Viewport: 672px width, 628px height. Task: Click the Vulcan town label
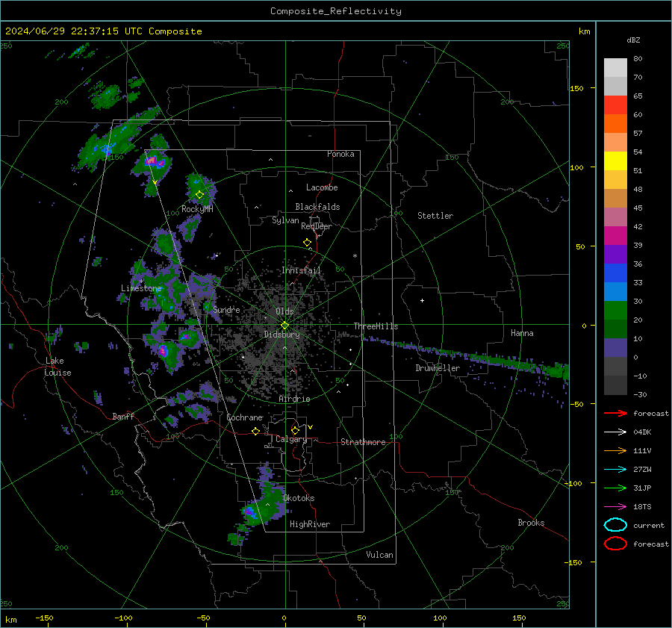pyautogui.click(x=379, y=555)
